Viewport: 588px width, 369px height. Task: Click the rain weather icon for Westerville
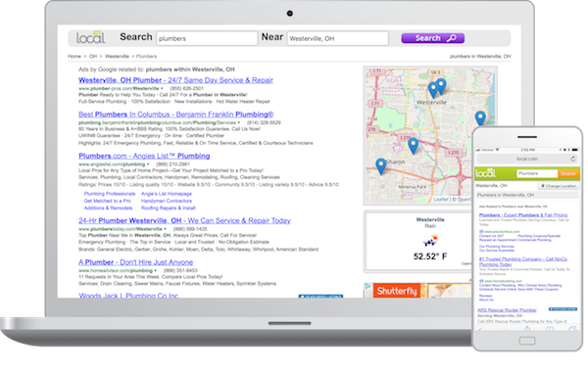430,240
